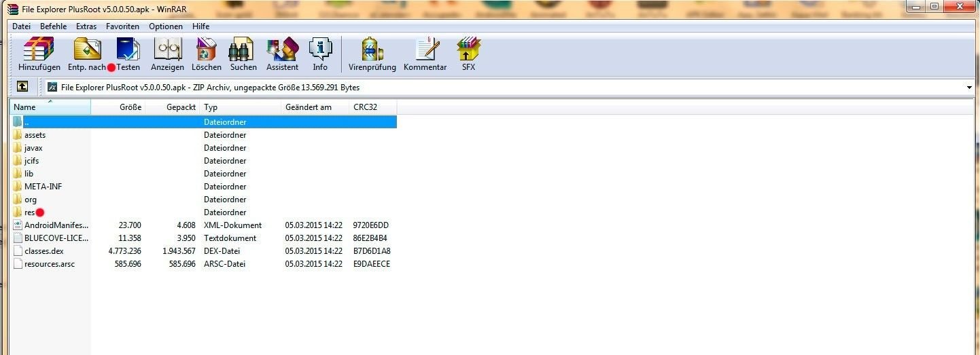Screen dimensions: 980x355
Task: Open the Extras menu
Action: coord(86,26)
